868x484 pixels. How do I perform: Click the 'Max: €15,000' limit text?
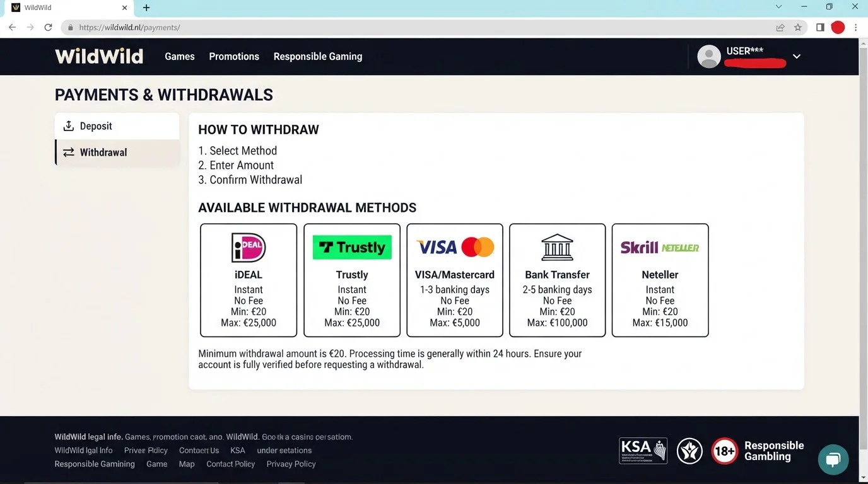click(660, 323)
